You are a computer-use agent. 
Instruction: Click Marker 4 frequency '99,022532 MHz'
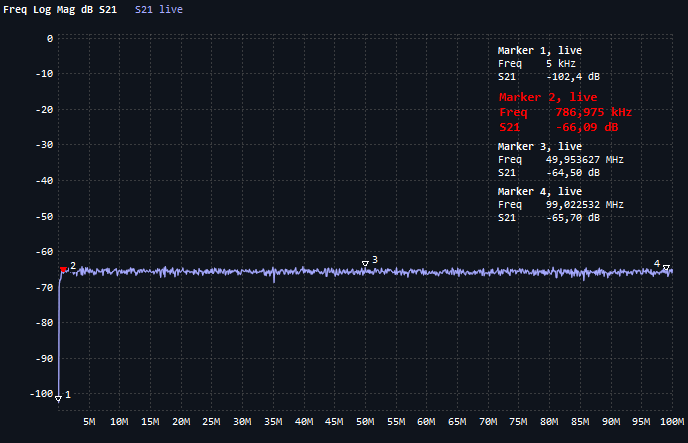tap(584, 205)
